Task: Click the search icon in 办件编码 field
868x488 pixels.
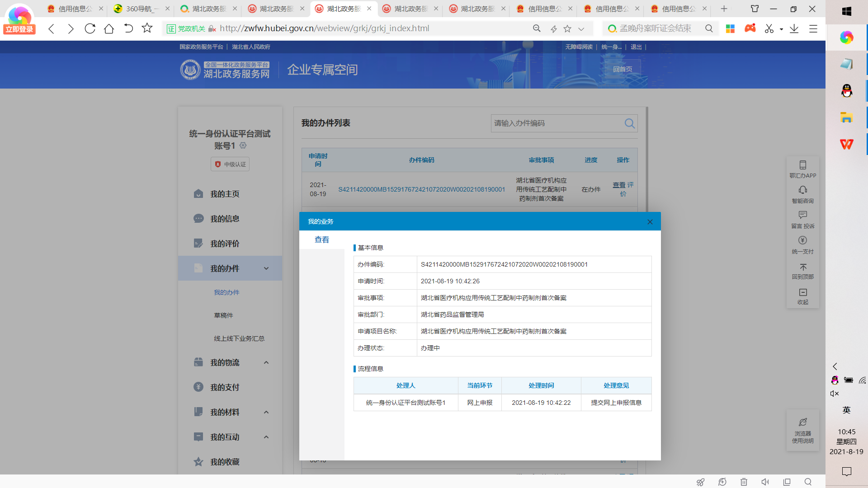Action: coord(629,123)
